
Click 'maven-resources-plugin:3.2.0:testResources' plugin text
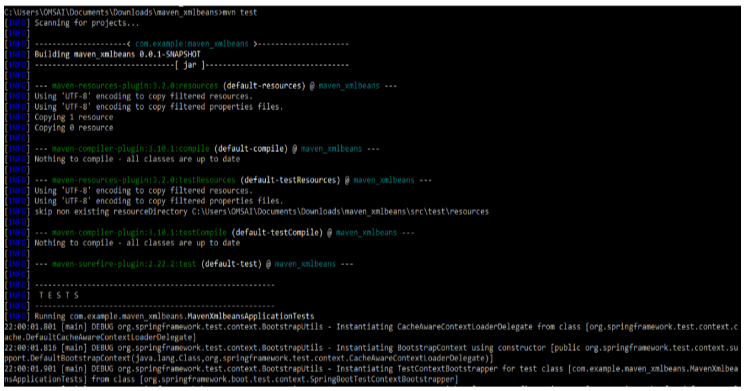(x=143, y=180)
